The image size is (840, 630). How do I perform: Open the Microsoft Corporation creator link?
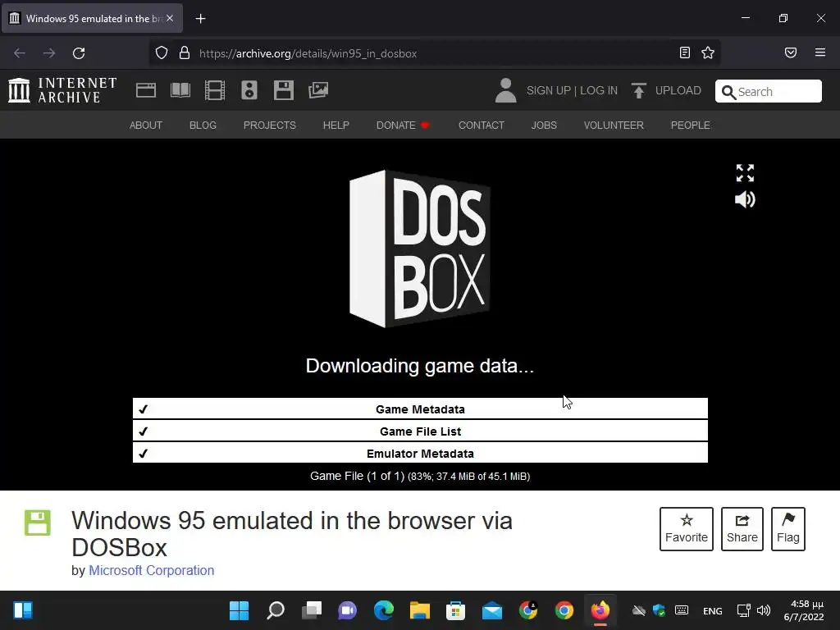click(152, 571)
